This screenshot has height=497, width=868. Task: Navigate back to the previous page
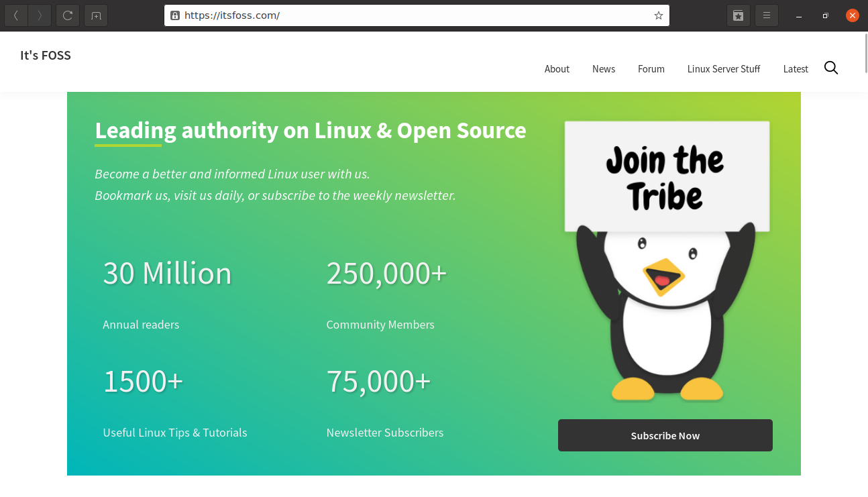[x=15, y=15]
